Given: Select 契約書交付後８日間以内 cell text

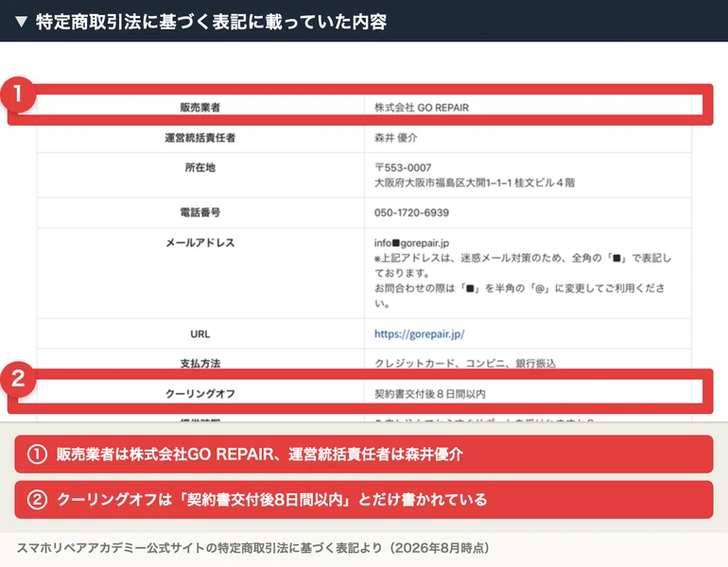Looking at the screenshot, I should (x=430, y=394).
